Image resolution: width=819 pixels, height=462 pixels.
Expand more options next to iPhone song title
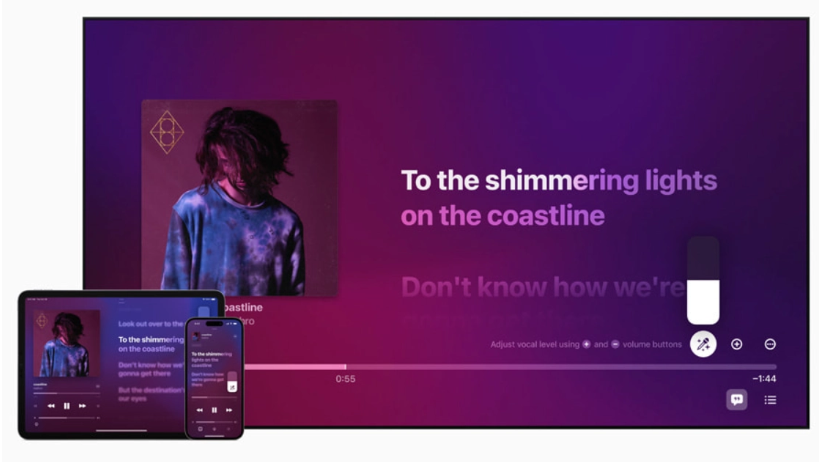coord(235,336)
